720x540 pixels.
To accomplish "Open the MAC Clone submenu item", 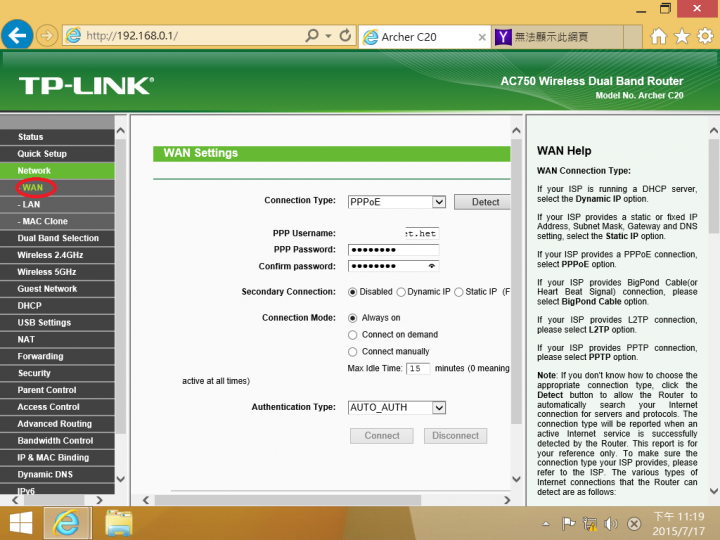I will point(57,221).
